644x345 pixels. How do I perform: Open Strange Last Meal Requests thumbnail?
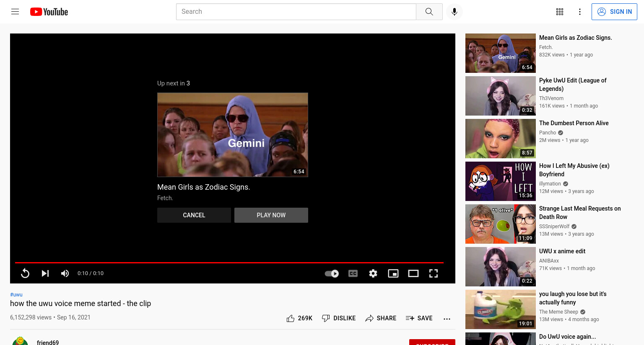(x=501, y=224)
